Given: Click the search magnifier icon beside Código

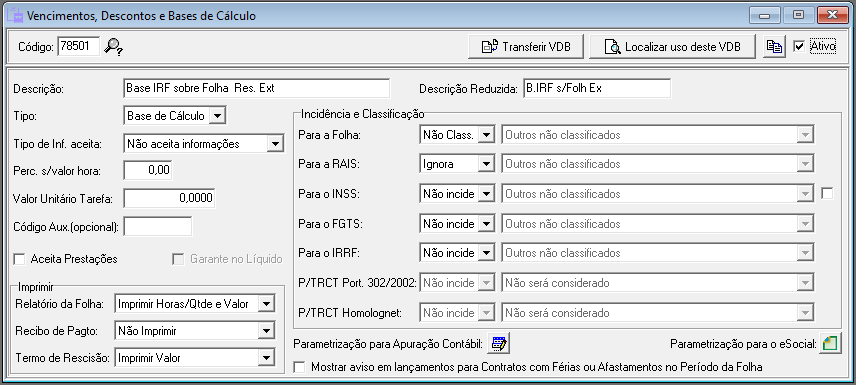Looking at the screenshot, I should coord(114,46).
